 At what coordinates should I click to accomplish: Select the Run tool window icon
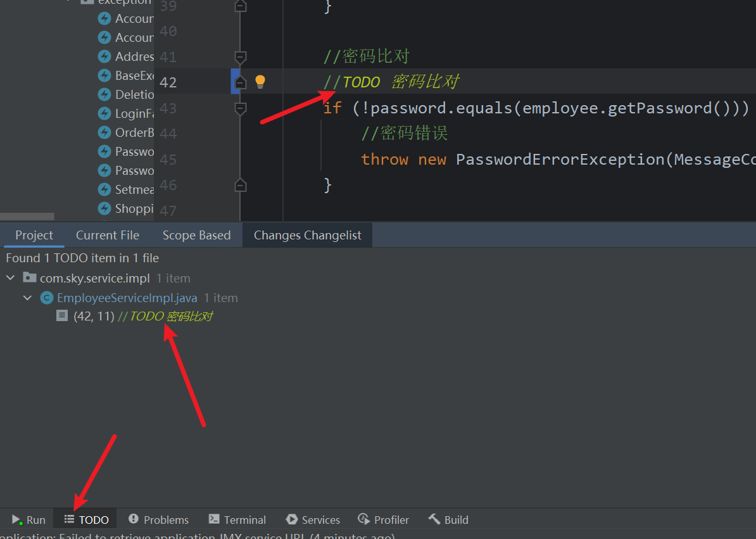pos(27,519)
